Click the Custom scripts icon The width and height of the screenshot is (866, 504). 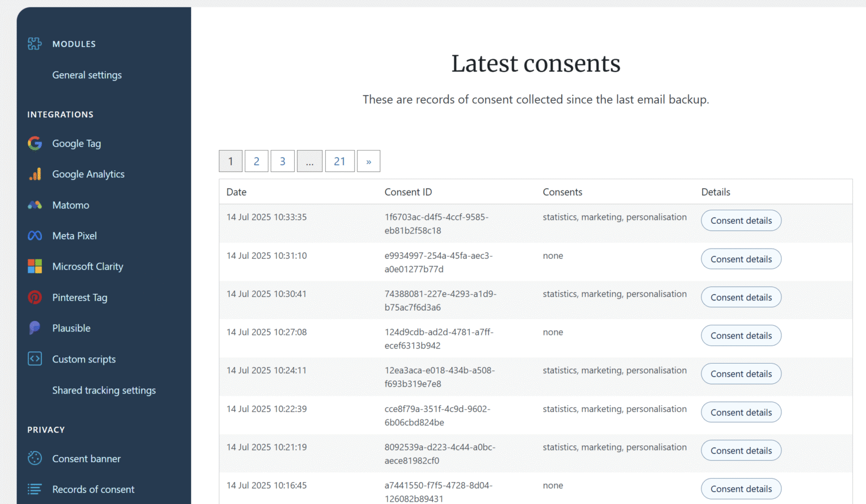[x=34, y=359]
